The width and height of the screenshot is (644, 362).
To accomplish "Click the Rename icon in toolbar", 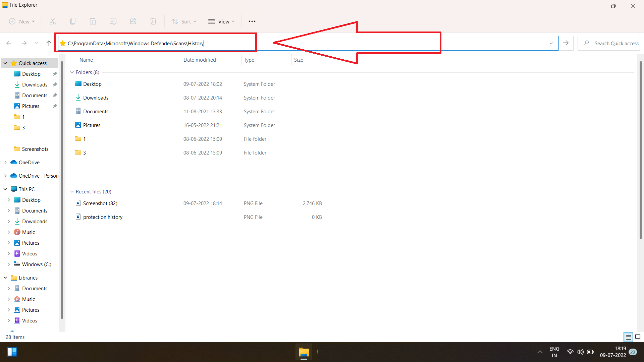I will pyautogui.click(x=113, y=21).
